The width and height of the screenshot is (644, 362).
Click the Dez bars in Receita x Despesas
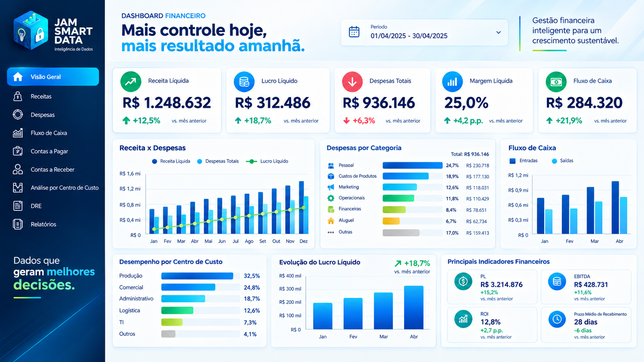click(x=304, y=208)
